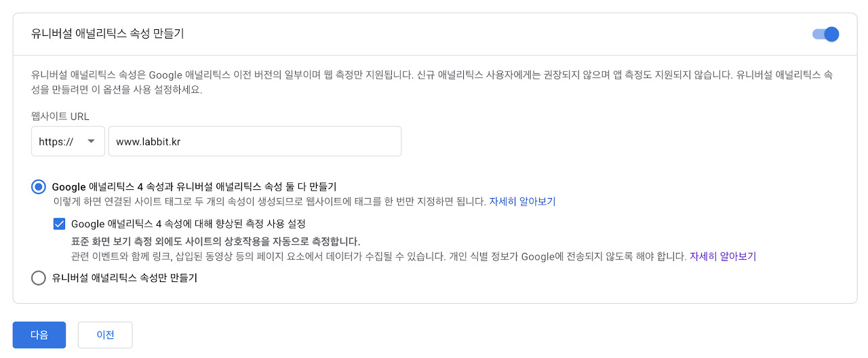Click label text '유니버설 애널리틱스 속성만 만들기'
The width and height of the screenshot is (868, 358).
coord(124,278)
